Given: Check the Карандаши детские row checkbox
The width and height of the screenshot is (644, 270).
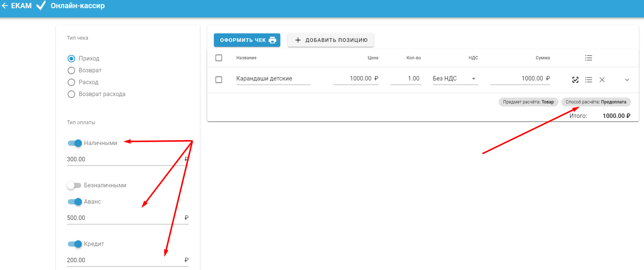Looking at the screenshot, I should pos(219,80).
